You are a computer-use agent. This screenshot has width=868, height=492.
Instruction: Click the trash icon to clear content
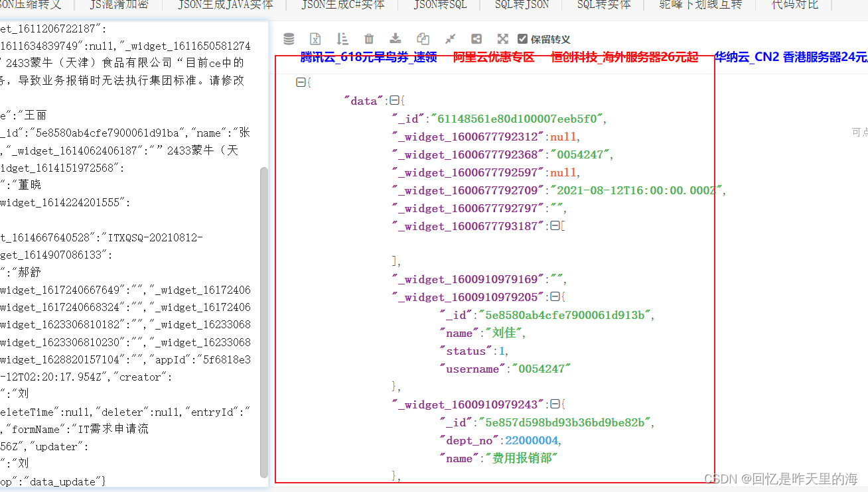(x=369, y=38)
